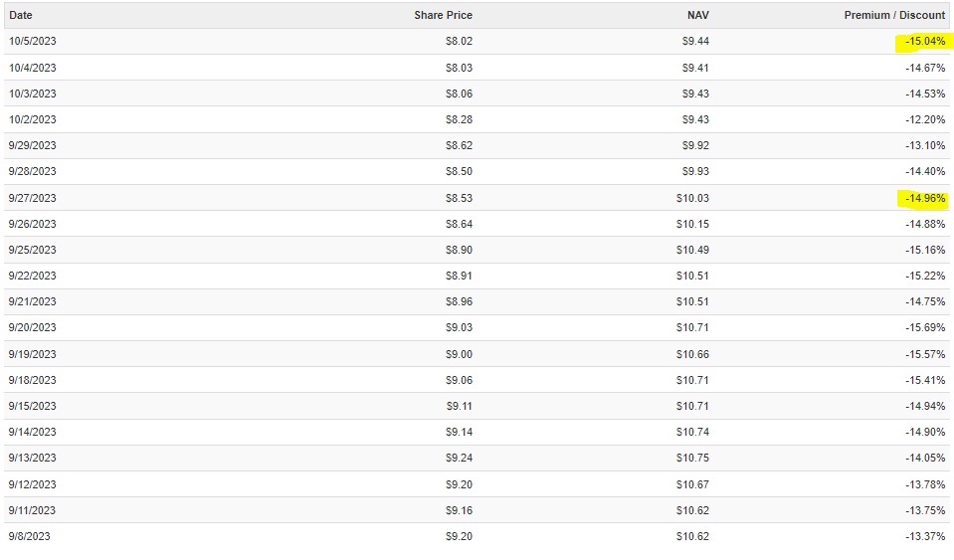The width and height of the screenshot is (954, 560).
Task: Click the $9.44 NAV value
Action: [x=695, y=42]
